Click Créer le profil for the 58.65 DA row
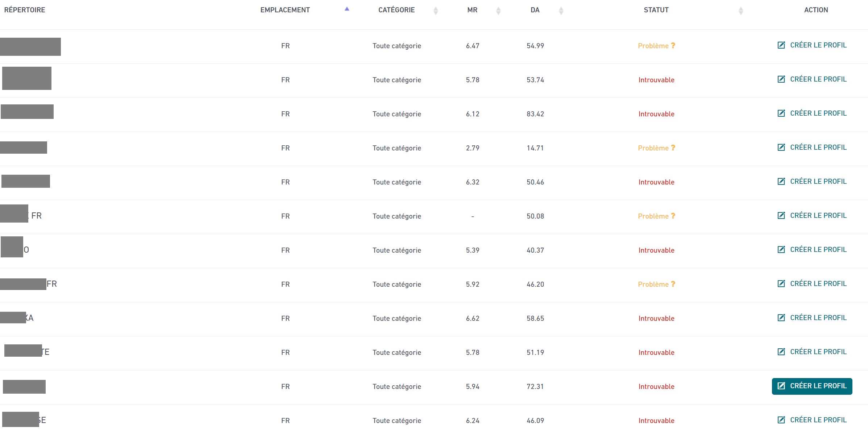868x431 pixels. (818, 318)
